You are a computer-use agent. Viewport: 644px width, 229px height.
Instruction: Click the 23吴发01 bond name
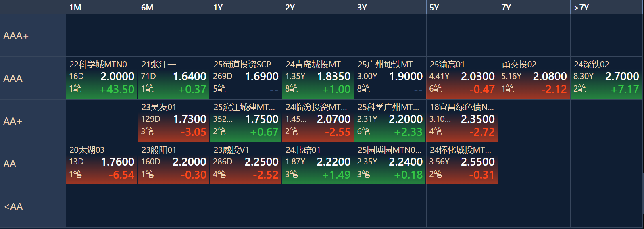pyautogui.click(x=159, y=107)
